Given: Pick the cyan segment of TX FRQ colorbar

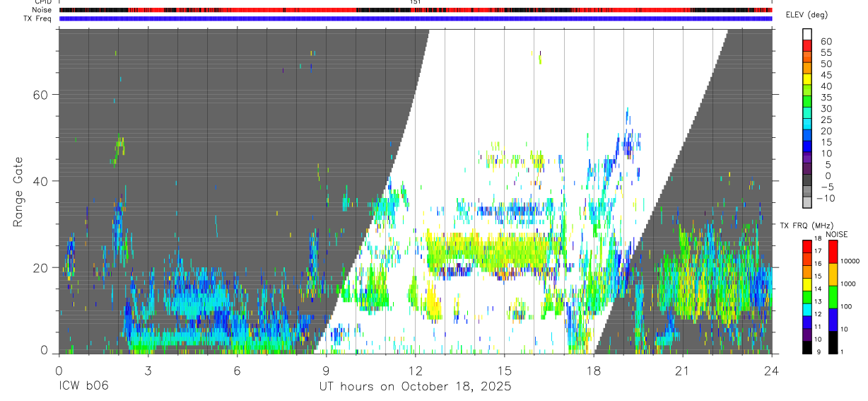Looking at the screenshot, I should coord(807,308).
